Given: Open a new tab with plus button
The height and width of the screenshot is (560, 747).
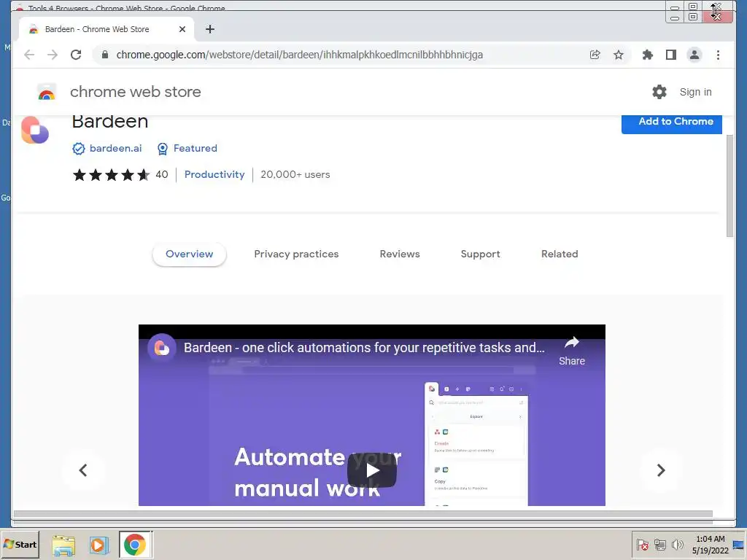Looking at the screenshot, I should point(209,29).
